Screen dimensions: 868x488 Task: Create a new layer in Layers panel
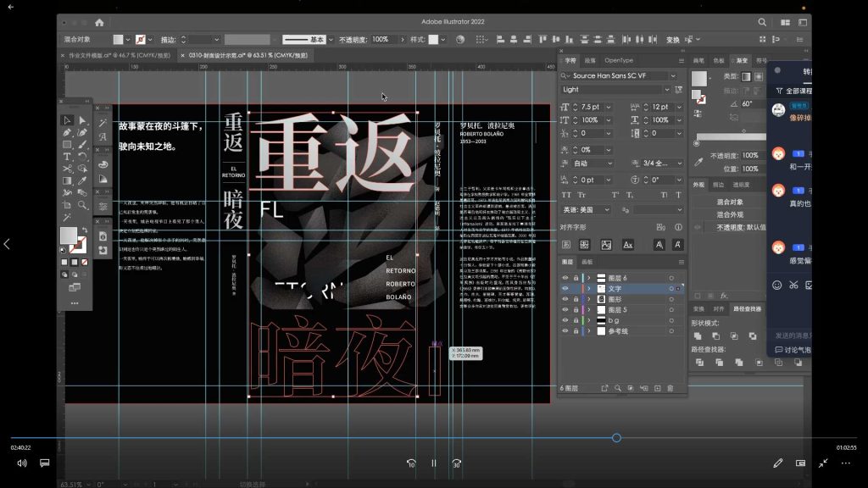pos(658,387)
